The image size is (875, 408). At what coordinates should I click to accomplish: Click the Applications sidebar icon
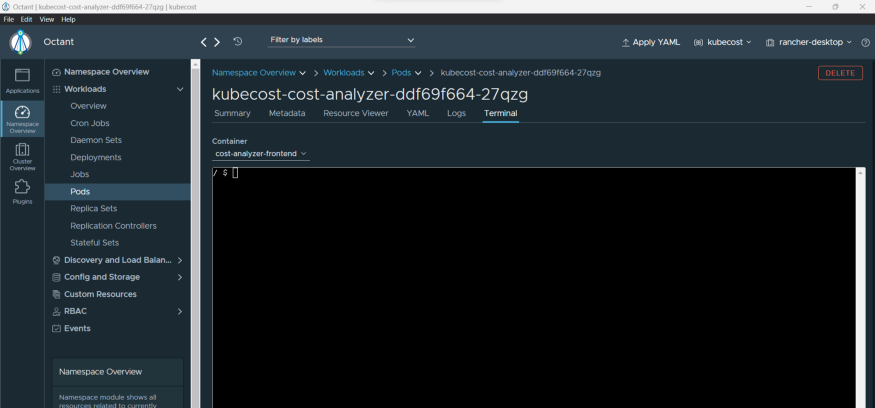[22, 80]
